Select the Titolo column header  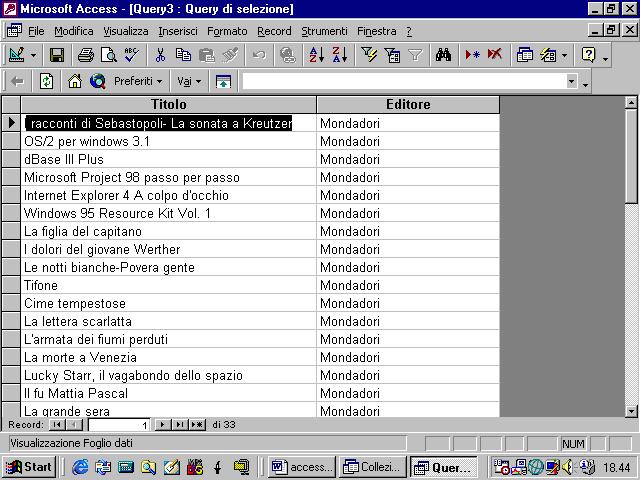[x=169, y=104]
